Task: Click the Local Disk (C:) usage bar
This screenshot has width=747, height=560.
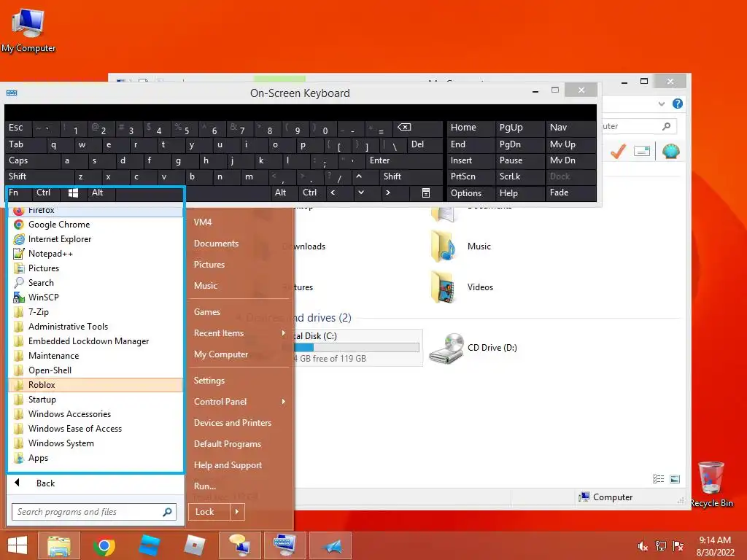Action: click(356, 348)
